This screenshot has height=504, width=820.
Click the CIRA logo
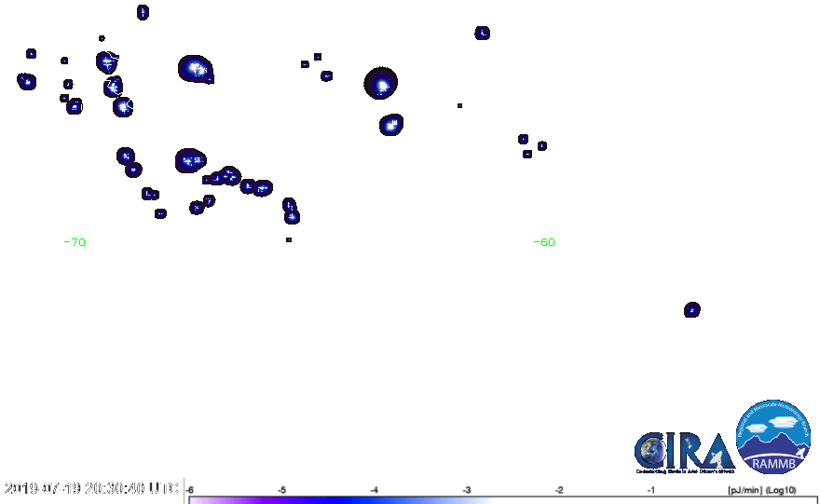tap(681, 452)
